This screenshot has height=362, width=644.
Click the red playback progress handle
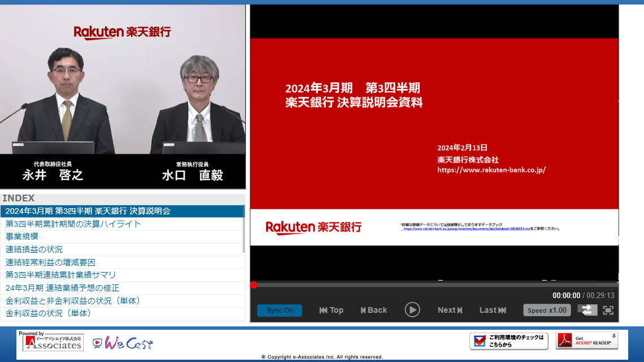(254, 285)
